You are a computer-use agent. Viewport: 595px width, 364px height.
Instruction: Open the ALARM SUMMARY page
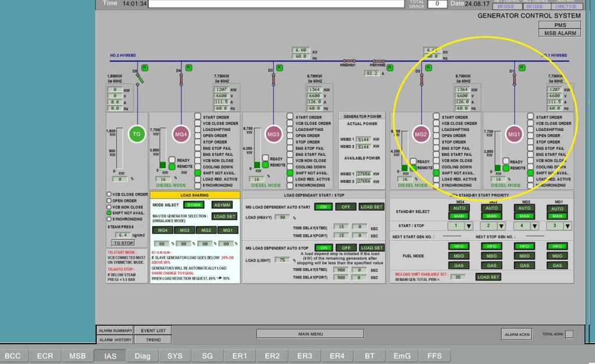(x=115, y=331)
